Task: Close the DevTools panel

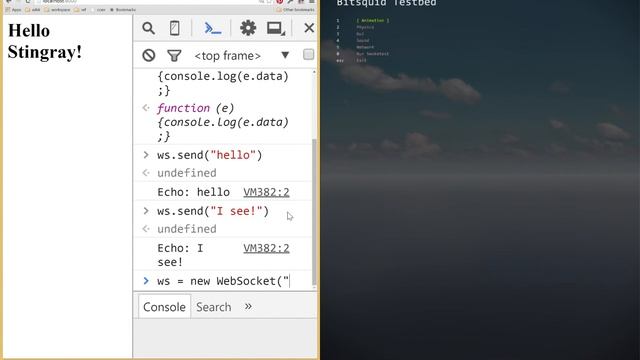Action: (x=309, y=28)
